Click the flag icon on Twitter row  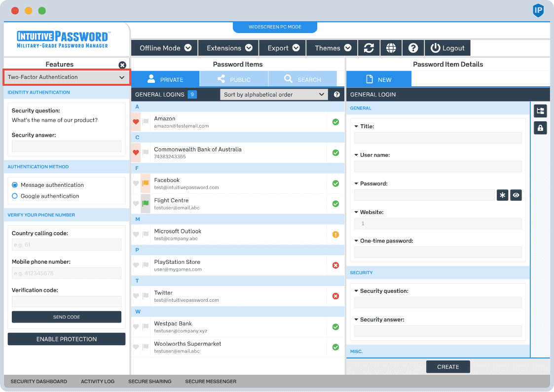(x=145, y=295)
